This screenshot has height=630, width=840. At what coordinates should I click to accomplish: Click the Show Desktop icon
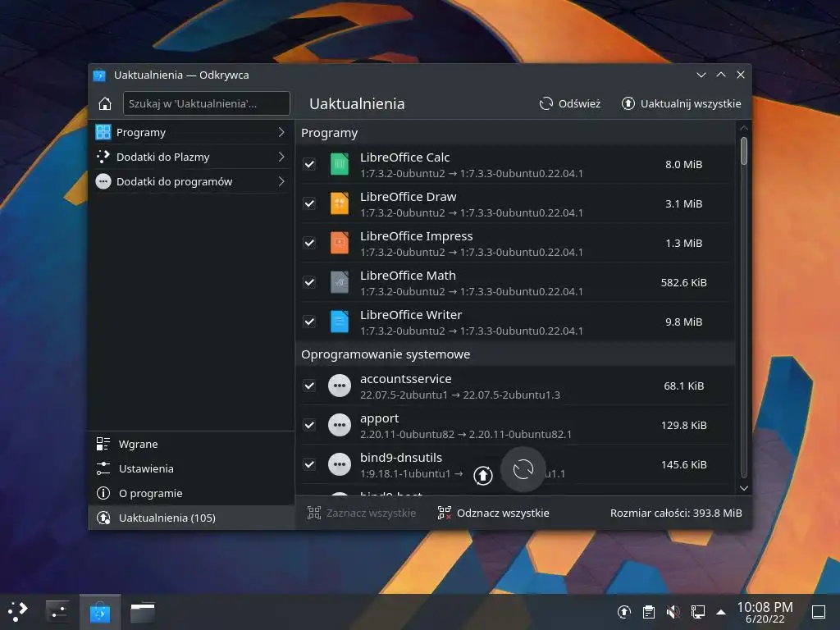tap(819, 611)
